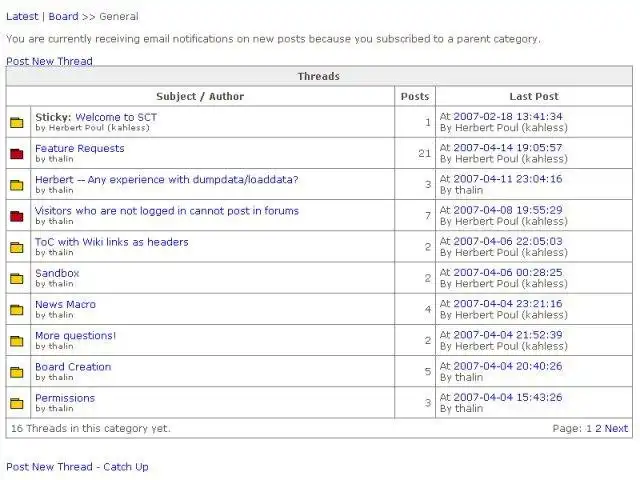
Task: Open last post dated 2007-04-04 20:40:26
Action: pyautogui.click(x=508, y=366)
